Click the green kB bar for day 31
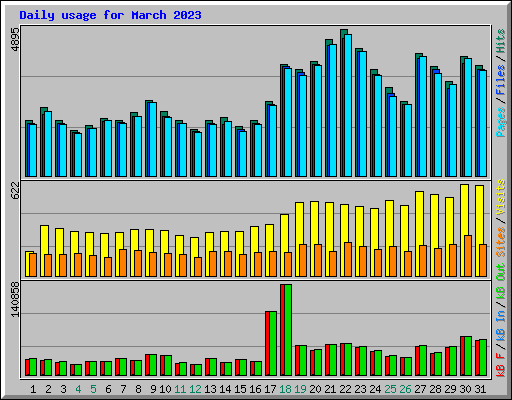 483,357
